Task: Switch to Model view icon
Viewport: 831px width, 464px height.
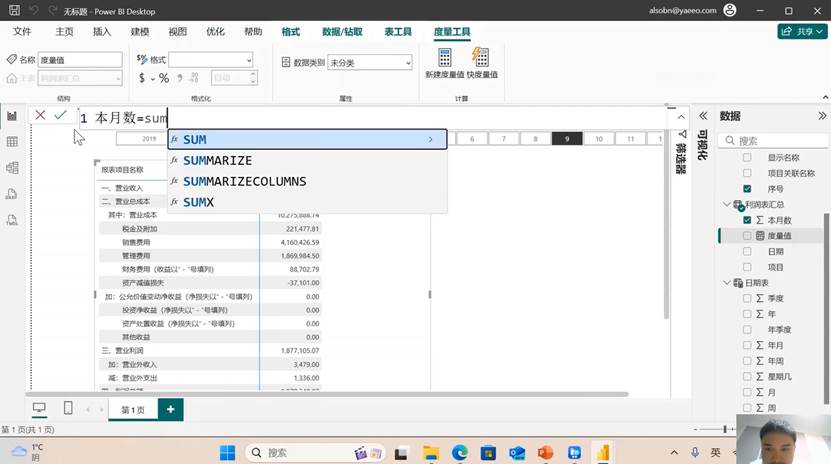Action: pos(12,168)
